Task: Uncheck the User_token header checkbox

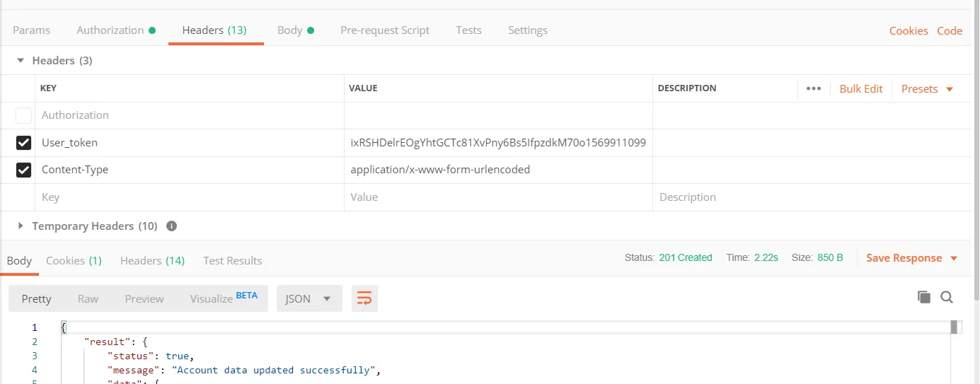Action: tap(23, 143)
